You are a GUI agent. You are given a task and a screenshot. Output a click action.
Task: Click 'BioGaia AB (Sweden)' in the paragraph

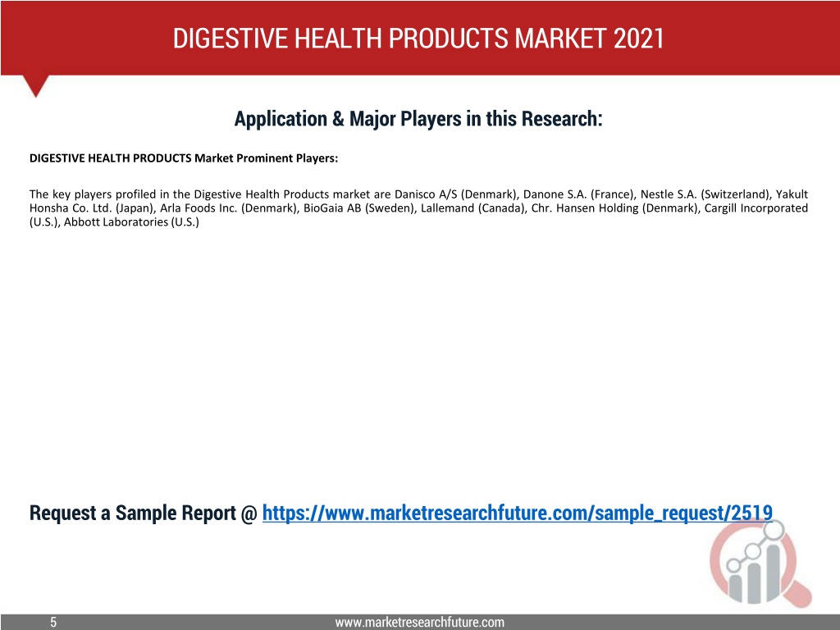coord(359,208)
